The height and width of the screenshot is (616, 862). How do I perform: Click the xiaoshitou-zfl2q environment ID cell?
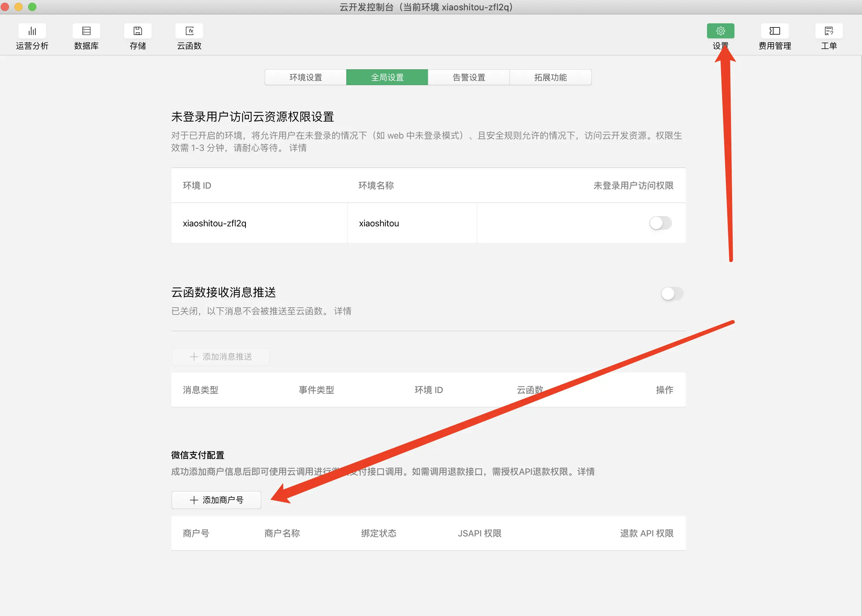pos(215,223)
